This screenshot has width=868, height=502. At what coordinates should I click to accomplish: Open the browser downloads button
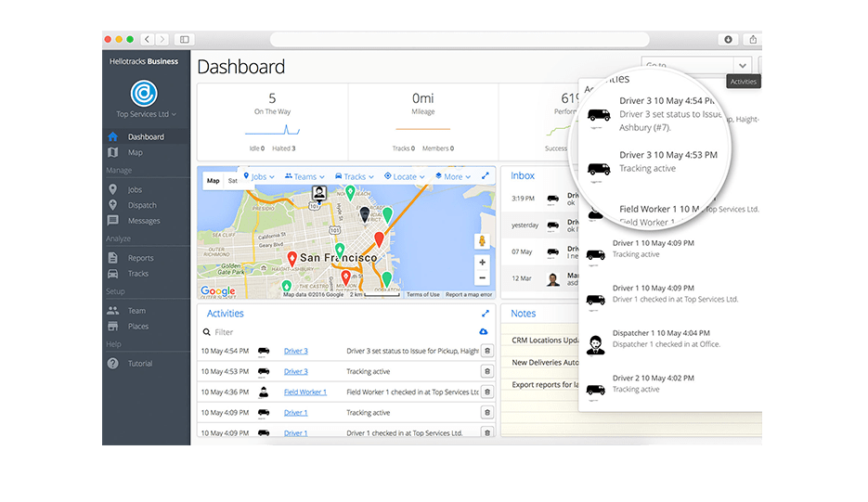pyautogui.click(x=728, y=39)
